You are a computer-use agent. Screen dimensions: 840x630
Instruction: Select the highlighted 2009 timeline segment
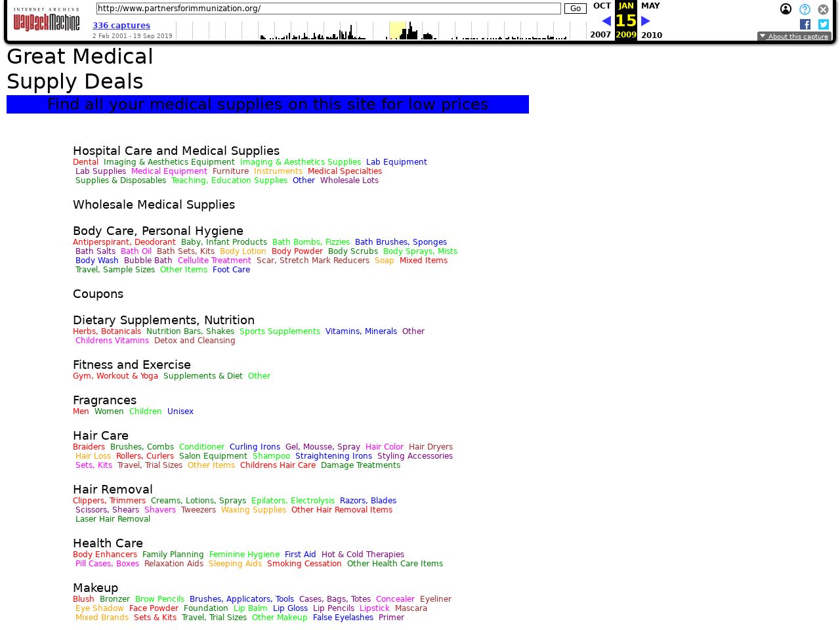pos(397,30)
